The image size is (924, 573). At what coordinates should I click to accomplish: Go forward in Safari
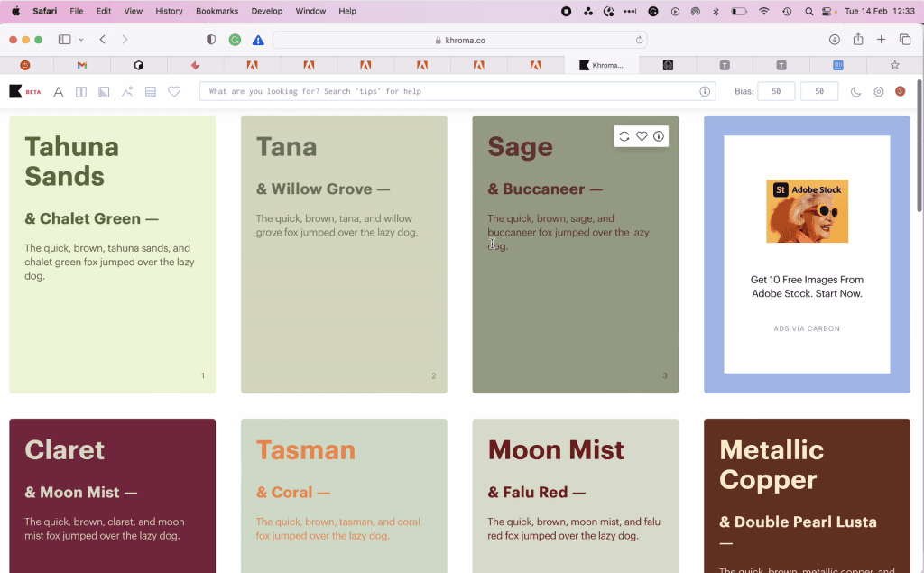pos(125,40)
